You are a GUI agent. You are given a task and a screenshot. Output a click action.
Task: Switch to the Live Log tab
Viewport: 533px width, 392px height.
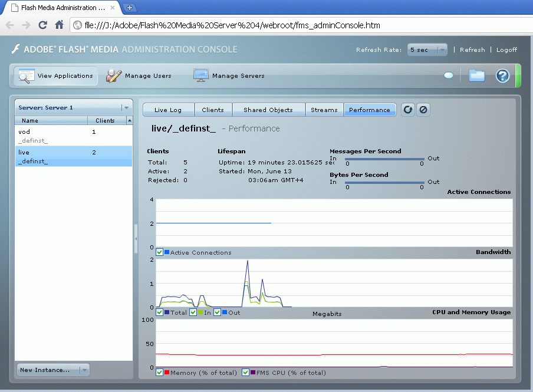[168, 110]
